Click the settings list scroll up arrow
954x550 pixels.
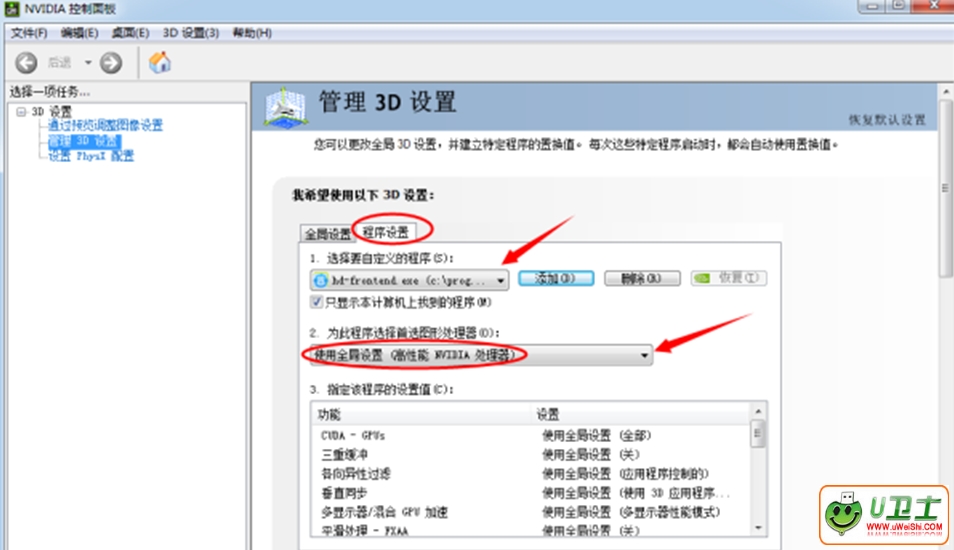pos(758,411)
